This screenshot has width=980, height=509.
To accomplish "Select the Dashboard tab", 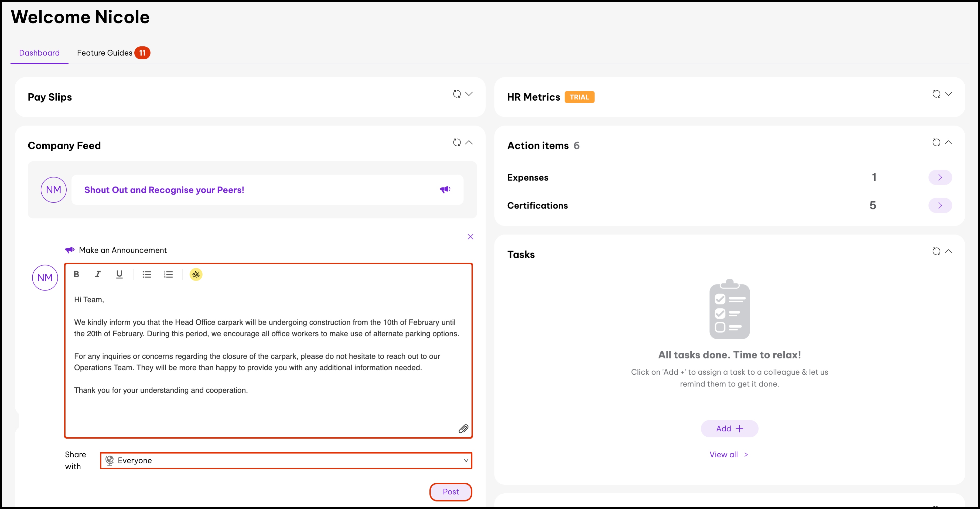I will click(x=39, y=53).
